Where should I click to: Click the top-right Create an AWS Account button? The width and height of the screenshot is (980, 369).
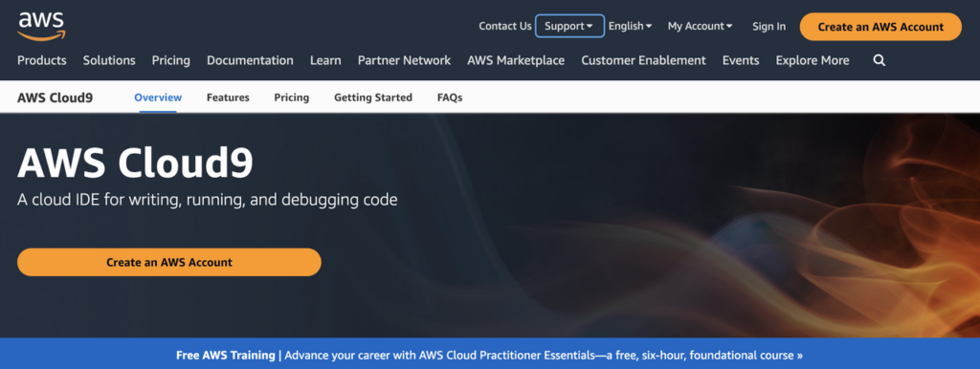click(880, 27)
